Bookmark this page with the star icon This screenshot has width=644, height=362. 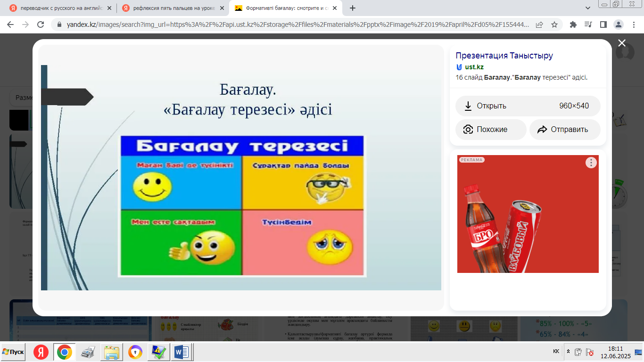click(554, 25)
